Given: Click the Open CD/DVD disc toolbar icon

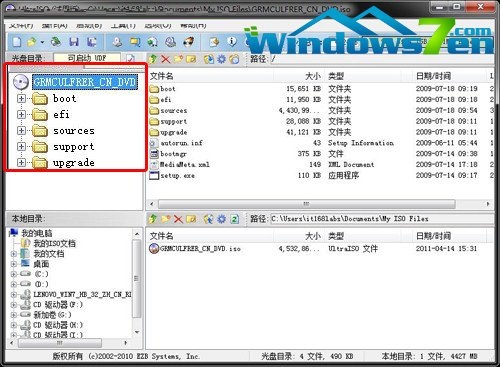Looking at the screenshot, I should pos(56,42).
